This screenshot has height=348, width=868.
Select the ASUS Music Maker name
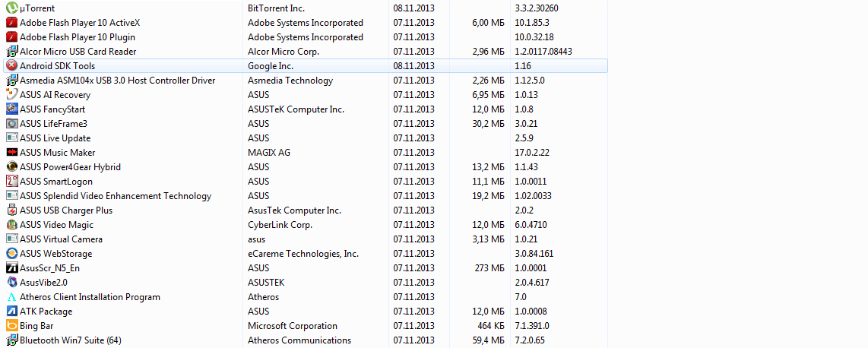(x=58, y=152)
